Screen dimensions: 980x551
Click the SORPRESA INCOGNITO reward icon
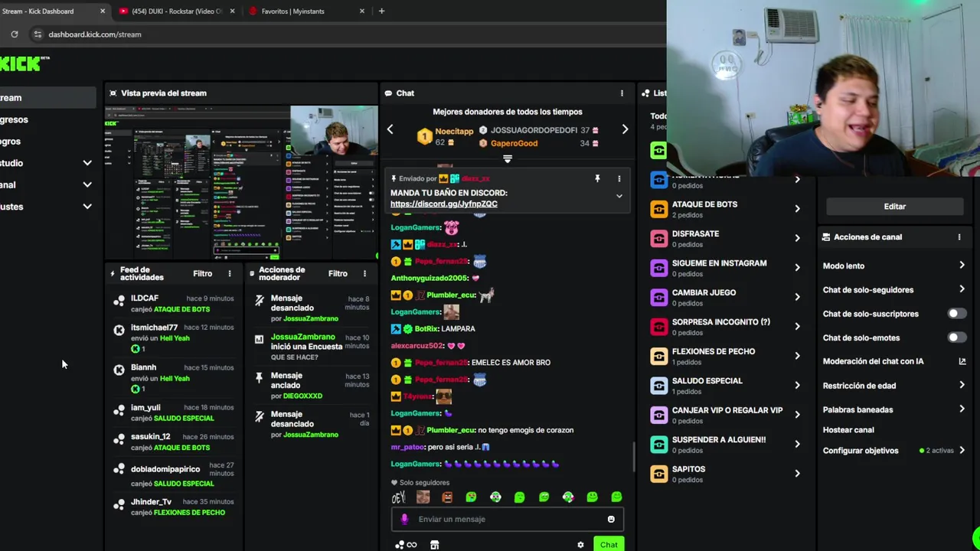click(658, 327)
